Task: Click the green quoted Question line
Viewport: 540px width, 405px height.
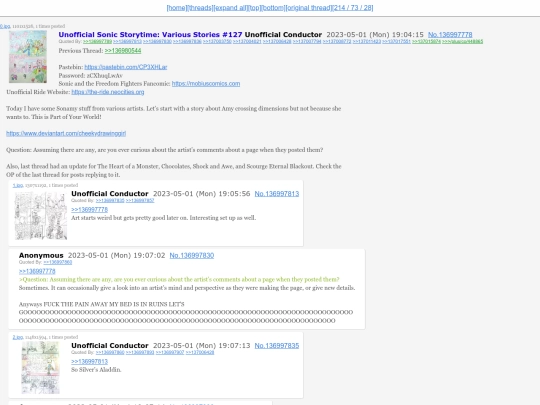Action: (x=179, y=279)
